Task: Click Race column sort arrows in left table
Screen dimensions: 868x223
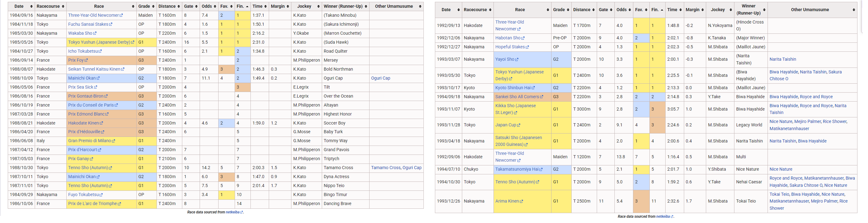Action: click(x=133, y=7)
